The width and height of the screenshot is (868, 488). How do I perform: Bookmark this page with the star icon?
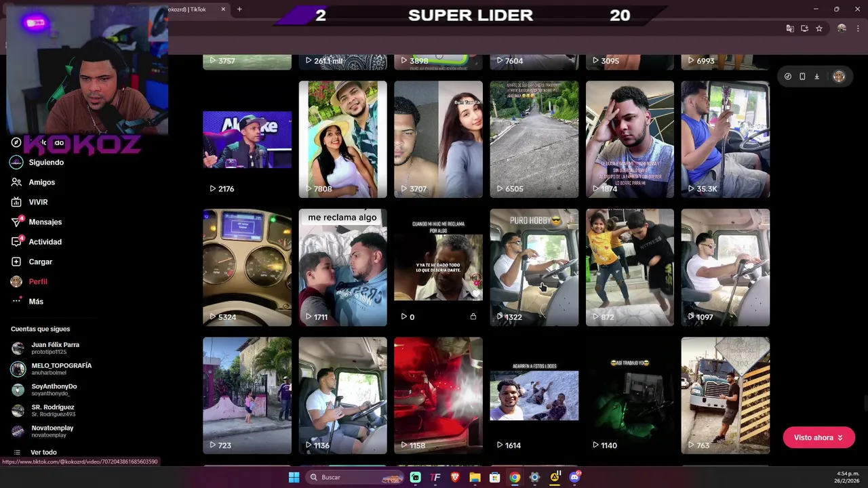coord(819,28)
